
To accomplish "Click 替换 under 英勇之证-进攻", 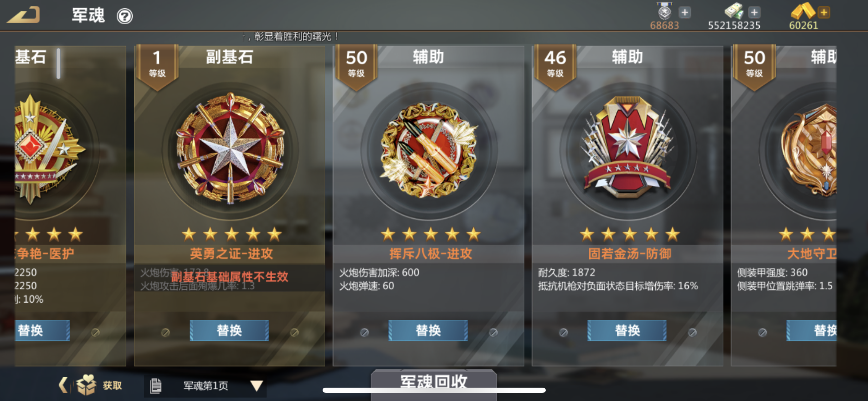I will (x=229, y=330).
